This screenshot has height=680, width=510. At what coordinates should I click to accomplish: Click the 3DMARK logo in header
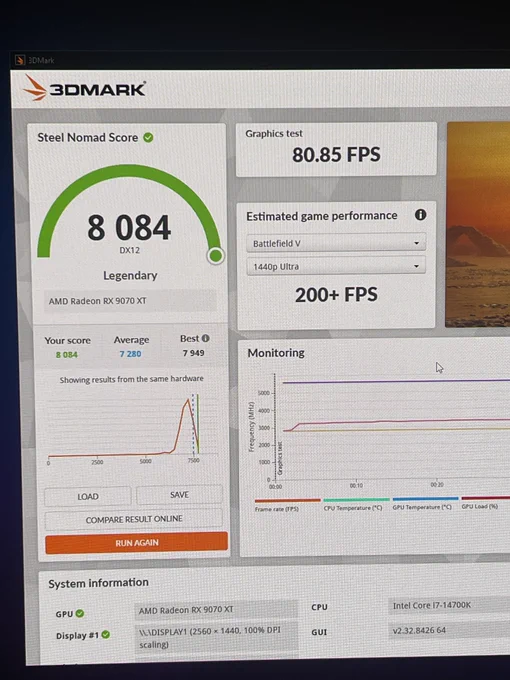(x=85, y=88)
